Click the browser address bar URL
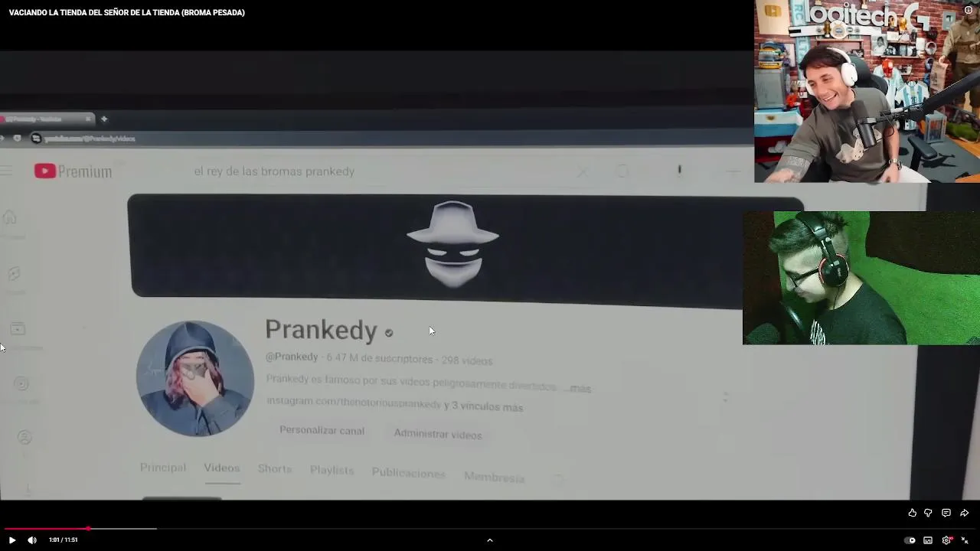This screenshot has height=551, width=980. 90,139
